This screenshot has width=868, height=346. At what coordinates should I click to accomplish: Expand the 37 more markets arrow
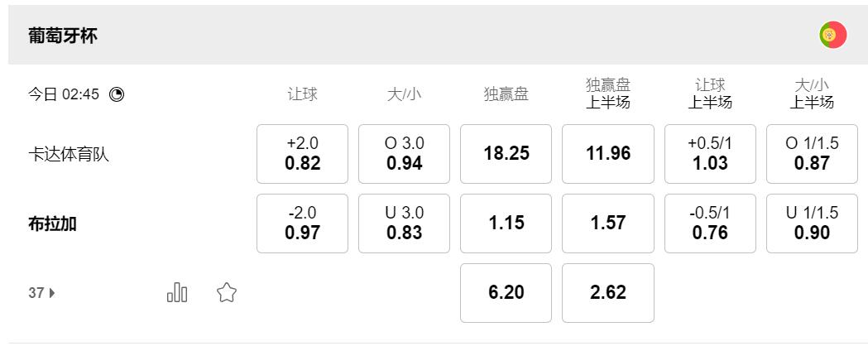(x=52, y=292)
